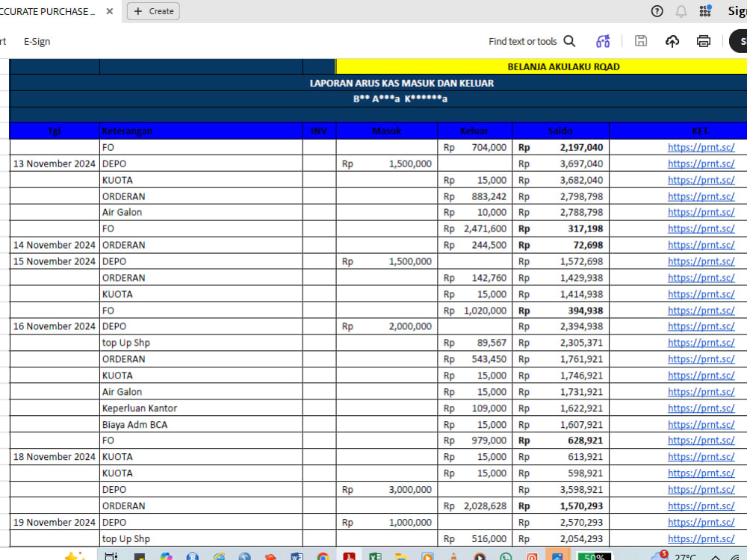Open prnt.sc link in saldo 317,198 row
The width and height of the screenshot is (747, 560).
tap(701, 228)
